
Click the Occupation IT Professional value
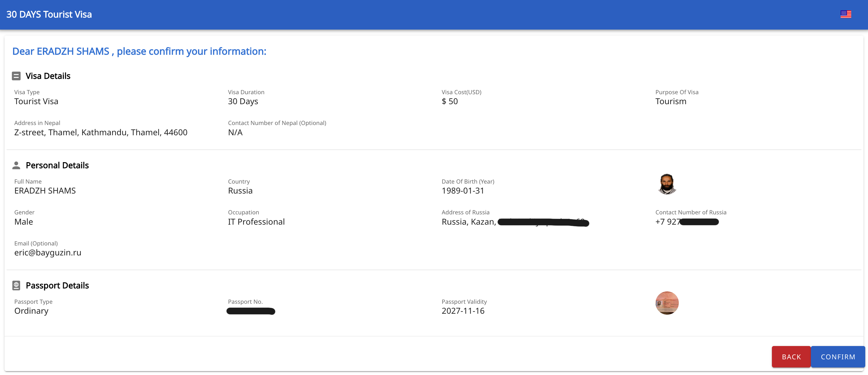pos(256,222)
